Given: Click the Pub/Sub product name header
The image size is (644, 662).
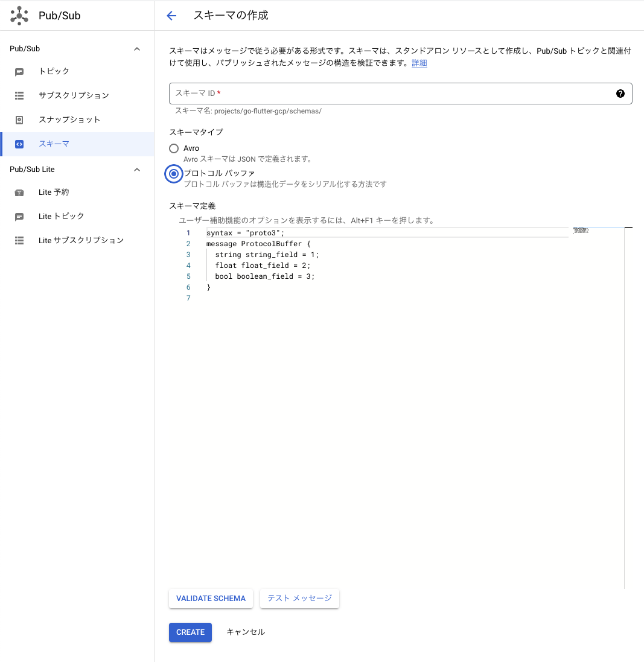Looking at the screenshot, I should [x=60, y=16].
